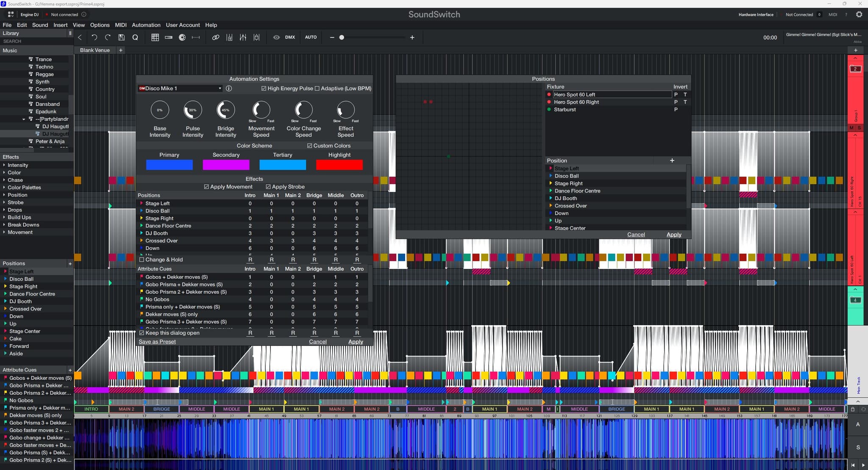
Task: Click the save project icon
Action: tap(121, 37)
